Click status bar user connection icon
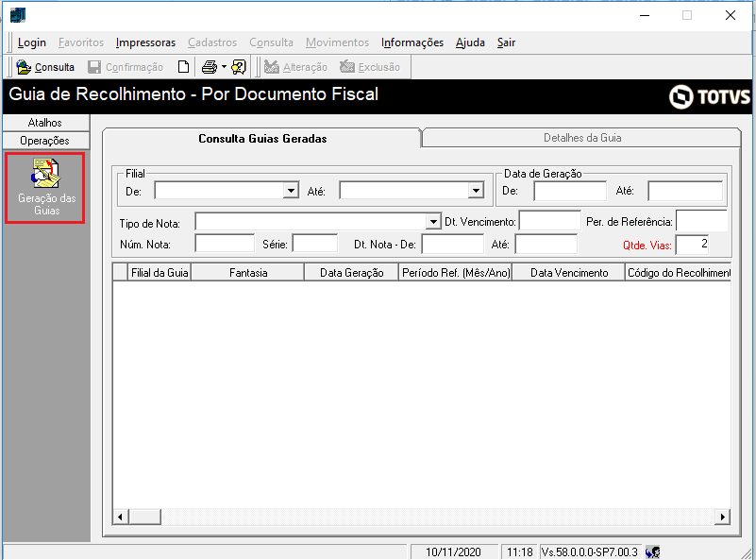756x560 pixels. pos(653,552)
